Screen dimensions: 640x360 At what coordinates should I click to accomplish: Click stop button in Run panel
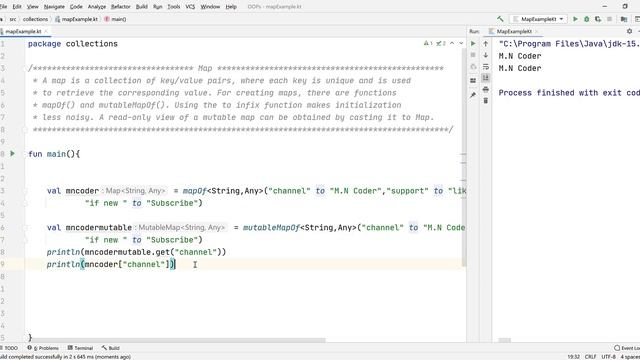coord(473,55)
